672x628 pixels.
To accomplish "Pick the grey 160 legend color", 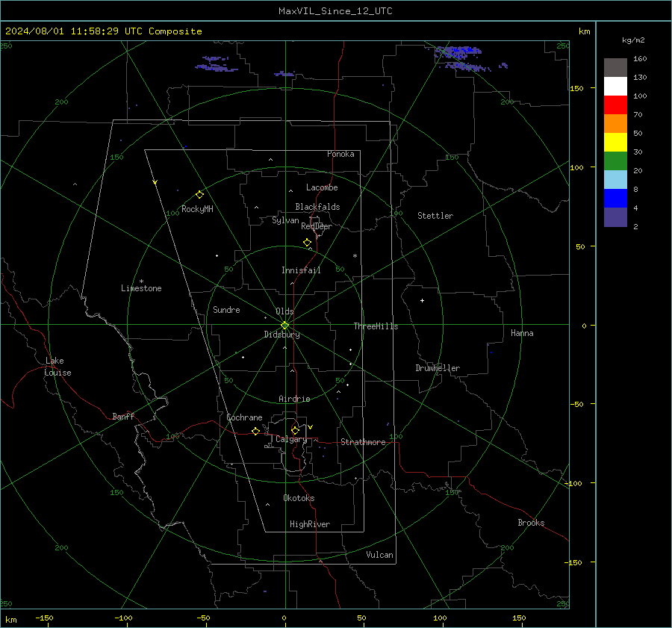I will click(x=615, y=68).
